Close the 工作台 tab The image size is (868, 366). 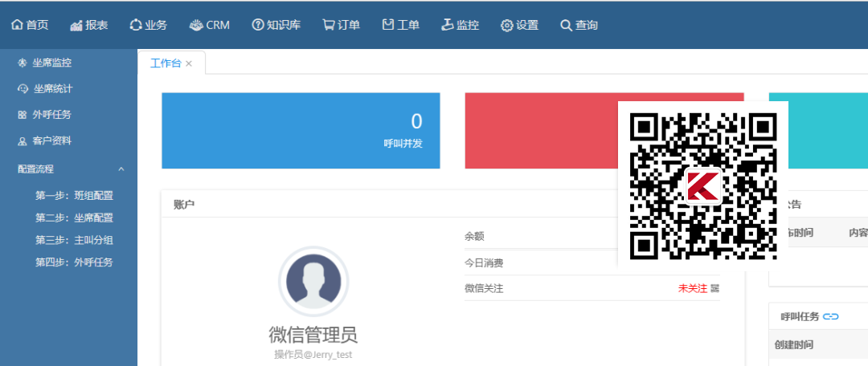(x=189, y=63)
